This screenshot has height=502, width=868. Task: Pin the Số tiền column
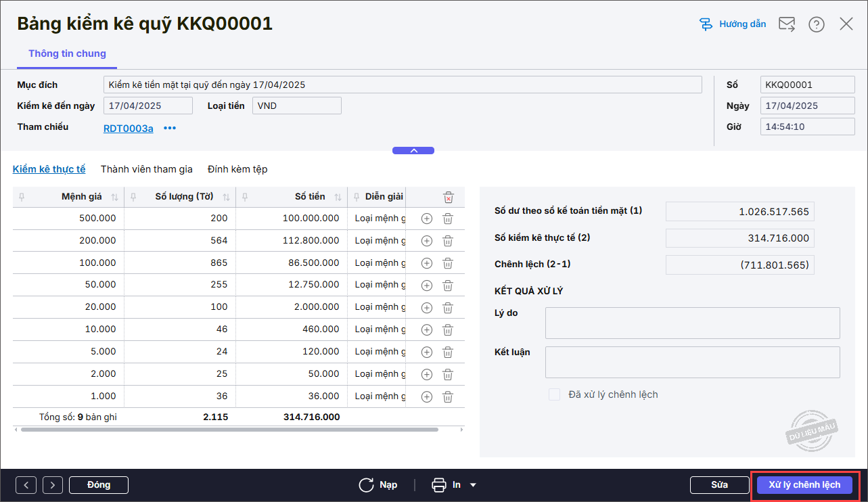[x=245, y=197]
